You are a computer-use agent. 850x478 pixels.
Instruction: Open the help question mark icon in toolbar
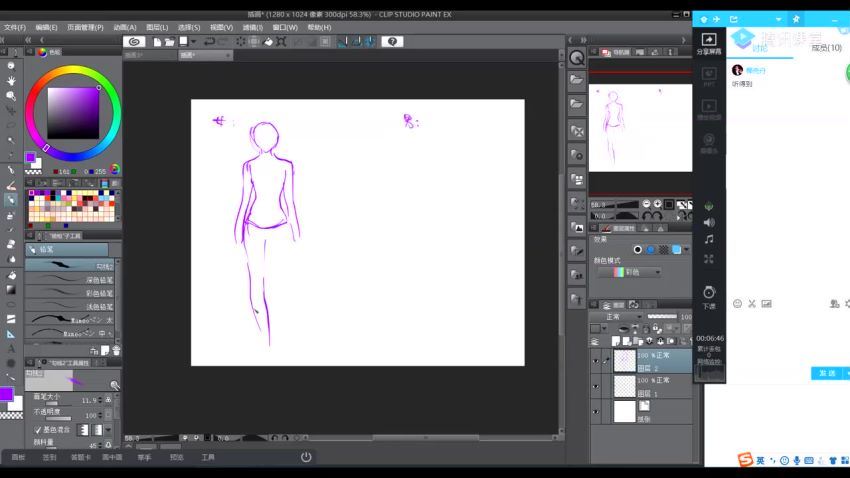[x=391, y=41]
